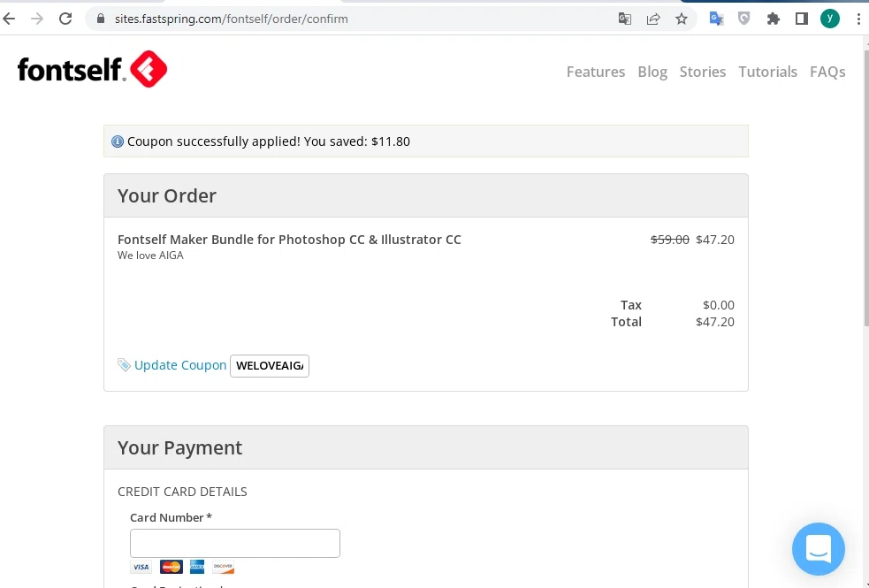Open the user profile avatar

click(829, 19)
